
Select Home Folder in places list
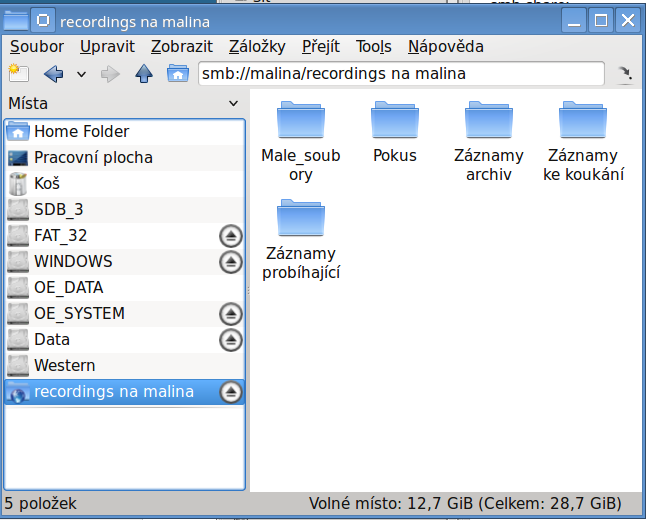coord(125,132)
